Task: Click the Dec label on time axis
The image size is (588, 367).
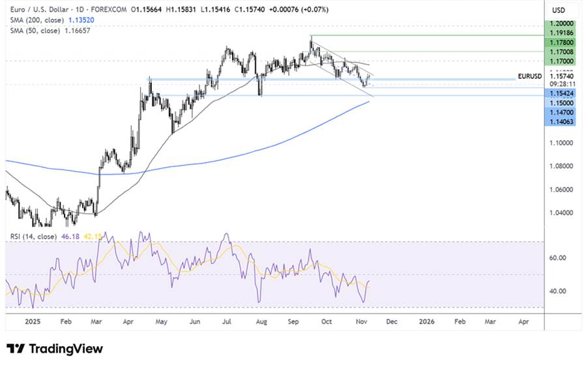Action: [391, 322]
